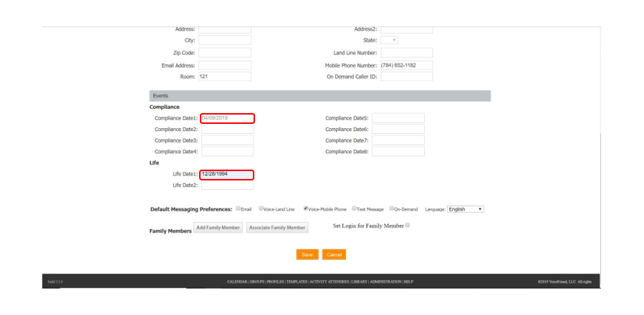Toggle the On-Demand checkbox

click(392, 208)
